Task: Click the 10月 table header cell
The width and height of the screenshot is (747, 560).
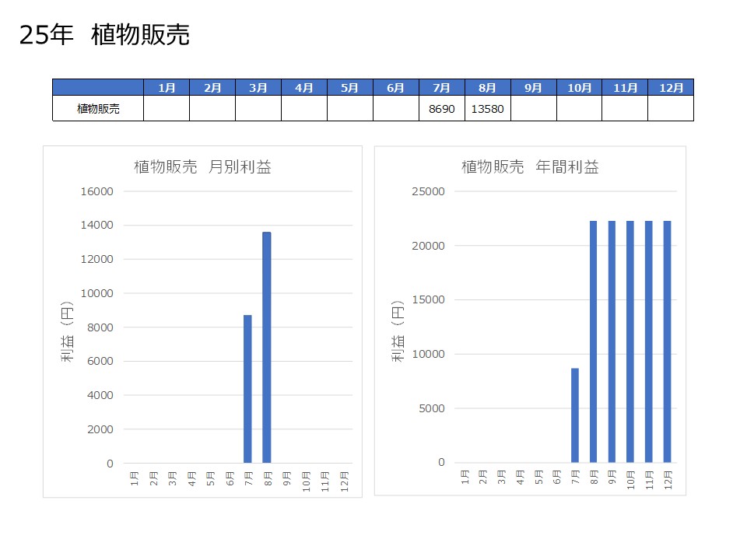Action: click(x=579, y=88)
